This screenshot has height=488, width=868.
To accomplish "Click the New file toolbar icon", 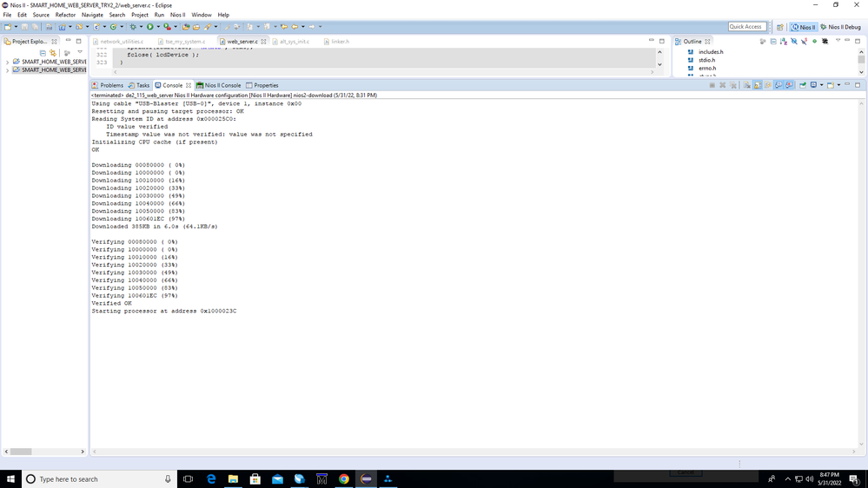I will click(x=8, y=27).
